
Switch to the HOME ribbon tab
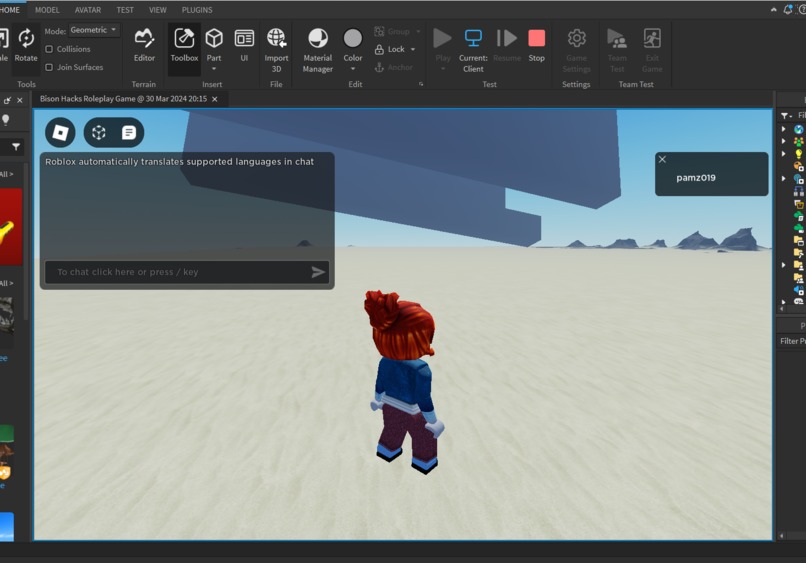point(10,10)
